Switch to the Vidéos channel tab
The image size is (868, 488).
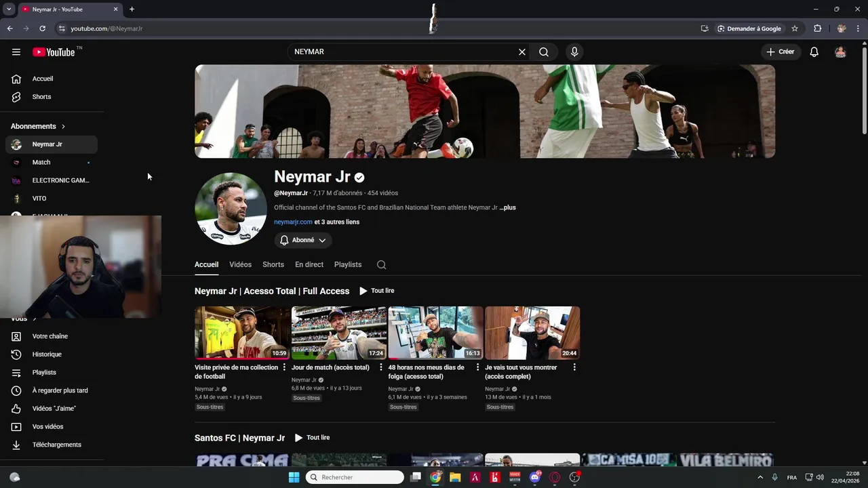[x=240, y=264]
